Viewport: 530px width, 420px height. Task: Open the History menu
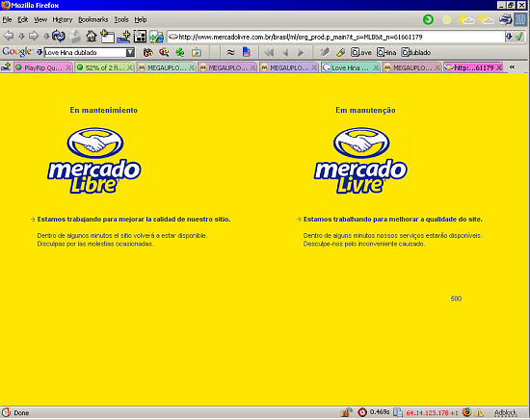point(63,19)
